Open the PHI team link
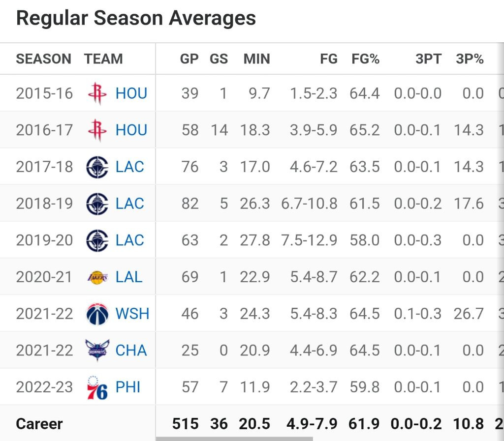This screenshot has width=504, height=441. click(128, 387)
